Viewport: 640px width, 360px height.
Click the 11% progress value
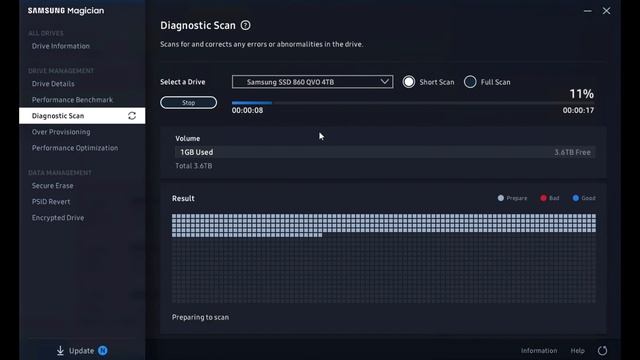tap(582, 94)
